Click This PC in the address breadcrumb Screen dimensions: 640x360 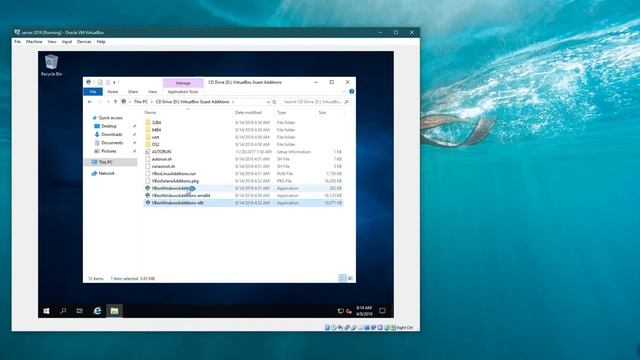tap(141, 102)
